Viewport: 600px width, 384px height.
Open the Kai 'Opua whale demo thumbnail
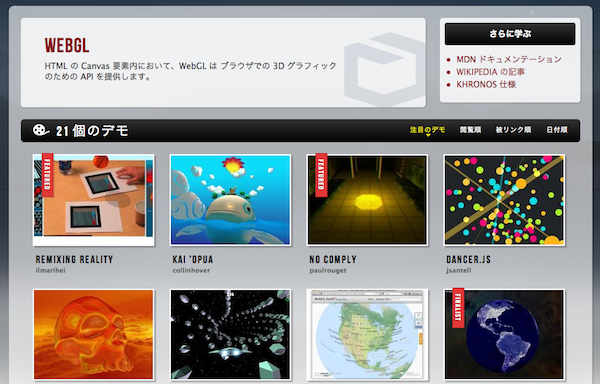tap(230, 200)
